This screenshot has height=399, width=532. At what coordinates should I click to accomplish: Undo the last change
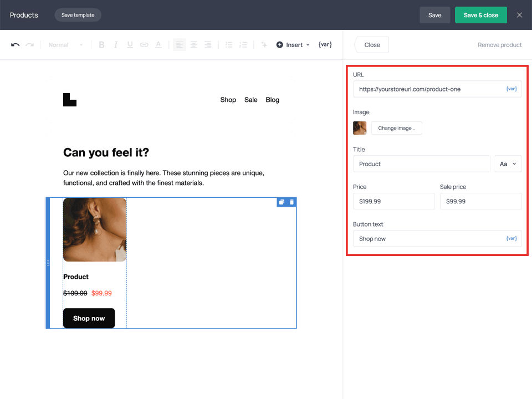point(16,44)
